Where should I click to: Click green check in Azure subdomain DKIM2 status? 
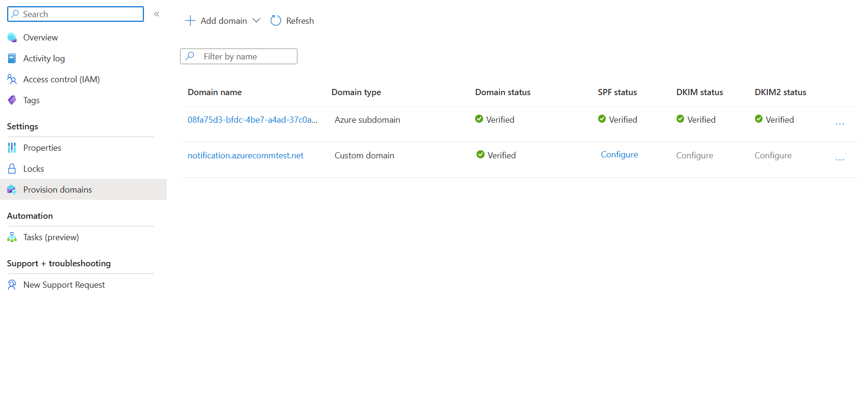pos(759,119)
